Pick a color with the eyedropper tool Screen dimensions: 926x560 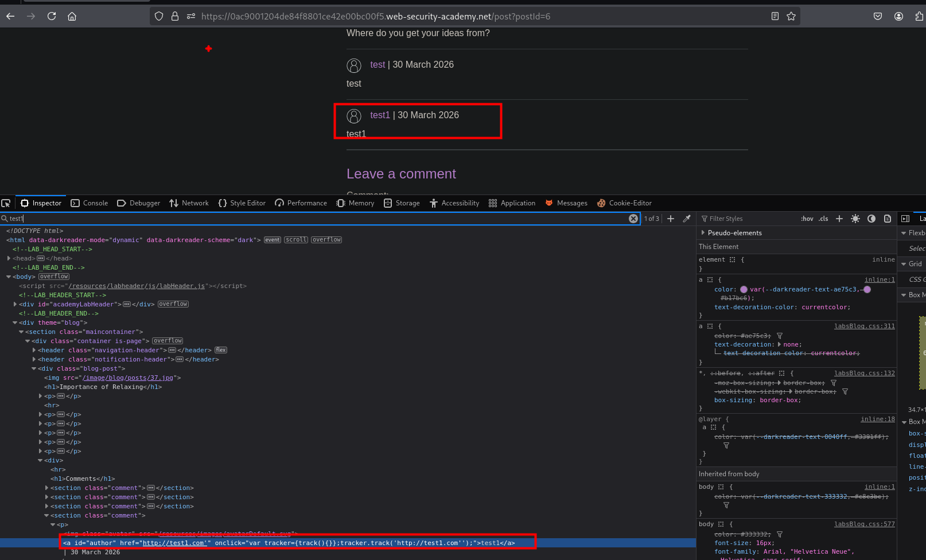pos(687,219)
